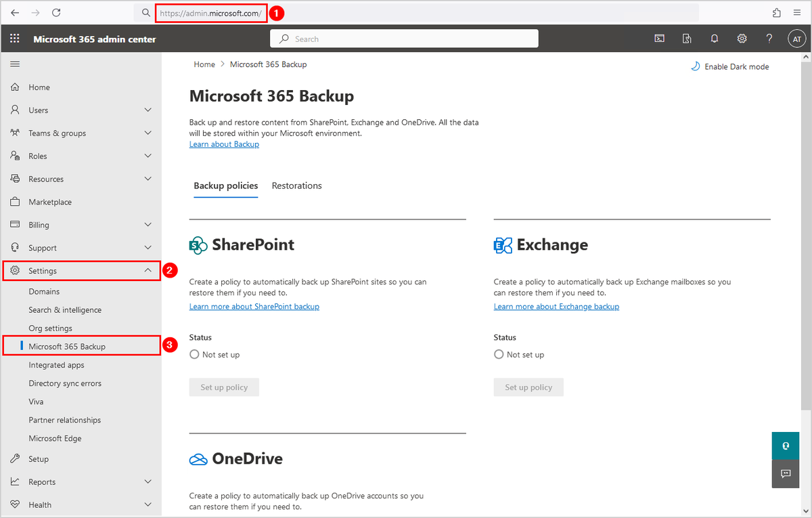This screenshot has width=812, height=518.
Task: Open Cloud Shell icon in the header
Action: [x=659, y=39]
